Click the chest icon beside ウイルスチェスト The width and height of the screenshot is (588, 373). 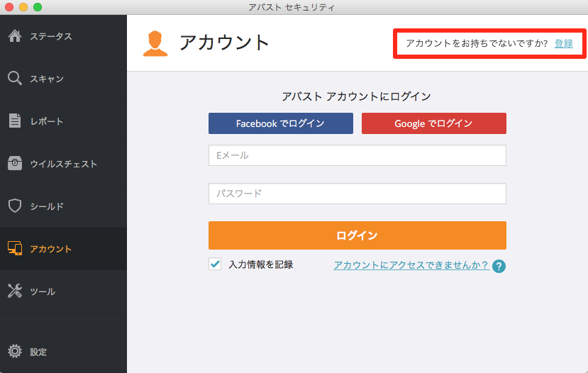15,163
